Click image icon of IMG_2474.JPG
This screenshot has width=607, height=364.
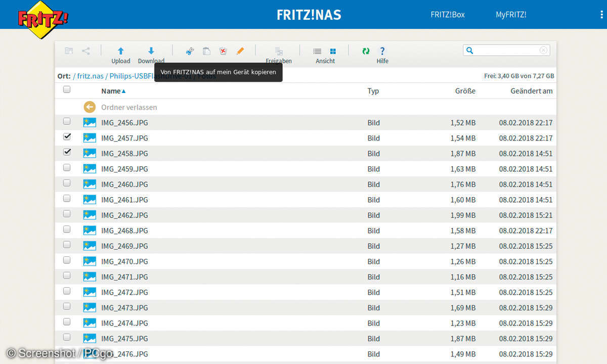coord(90,323)
